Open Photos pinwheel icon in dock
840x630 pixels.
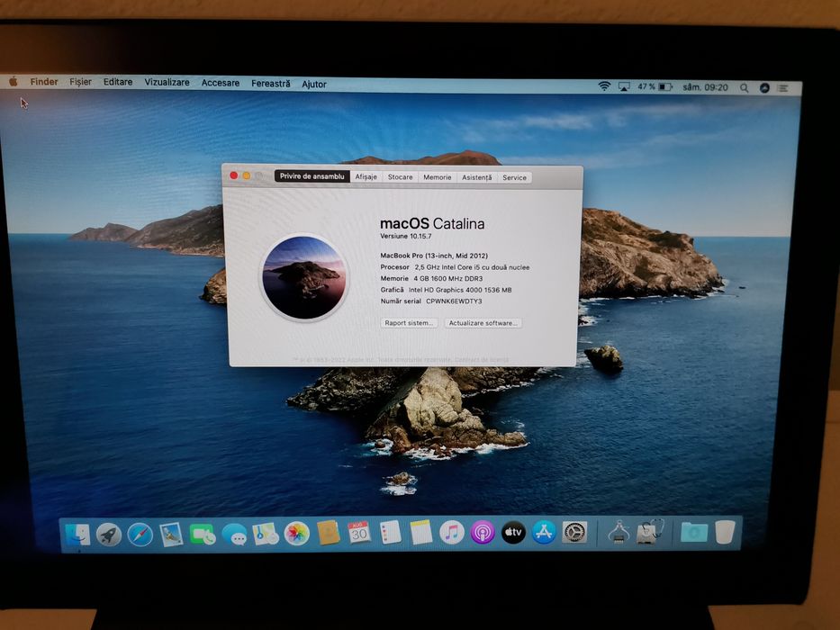tap(297, 534)
